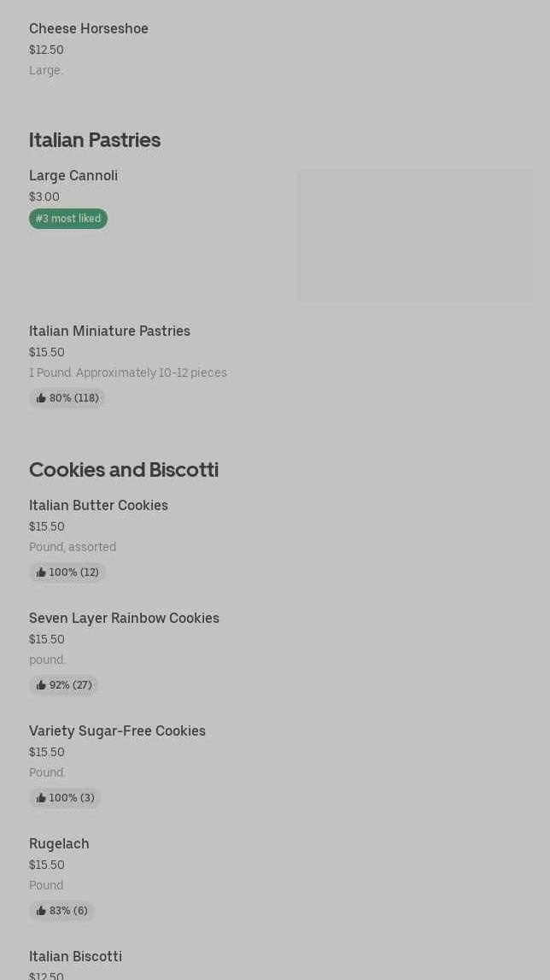The height and width of the screenshot is (980, 550).
Task: Click thumbs-up icon on Italian Butter Cookies
Action: pos(41,572)
